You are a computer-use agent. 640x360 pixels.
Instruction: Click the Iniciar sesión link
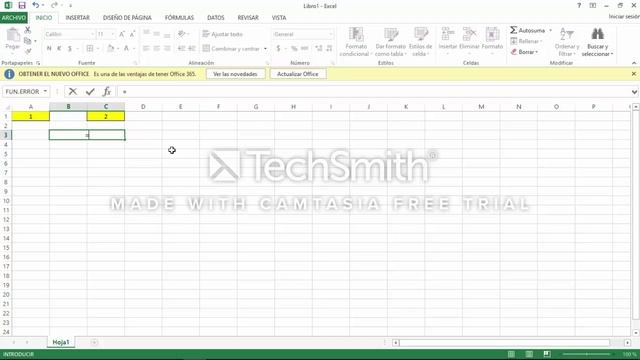pos(624,17)
